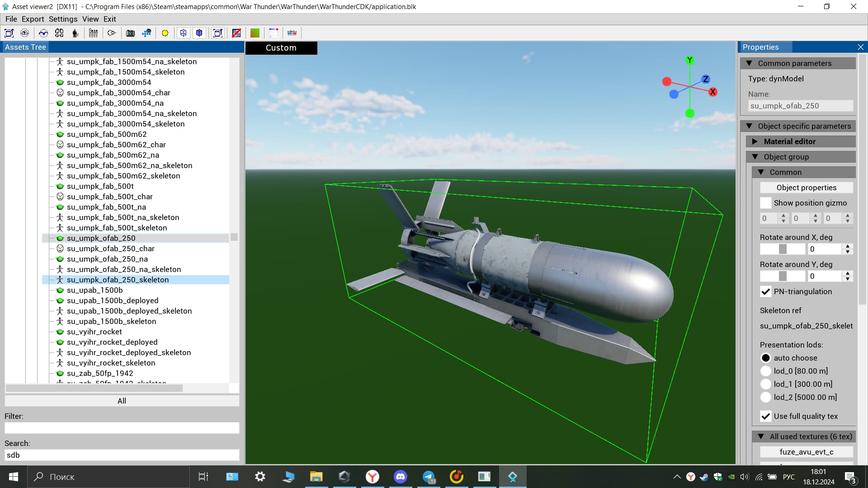This screenshot has height=488, width=868.
Task: Open File Explorer from the taskbar
Action: click(x=316, y=477)
